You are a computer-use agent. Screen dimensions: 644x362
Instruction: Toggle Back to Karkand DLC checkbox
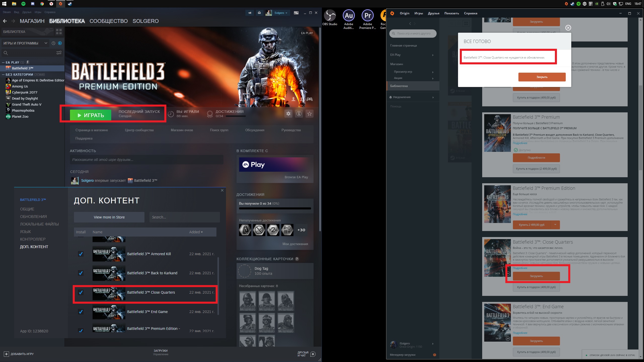81,273
